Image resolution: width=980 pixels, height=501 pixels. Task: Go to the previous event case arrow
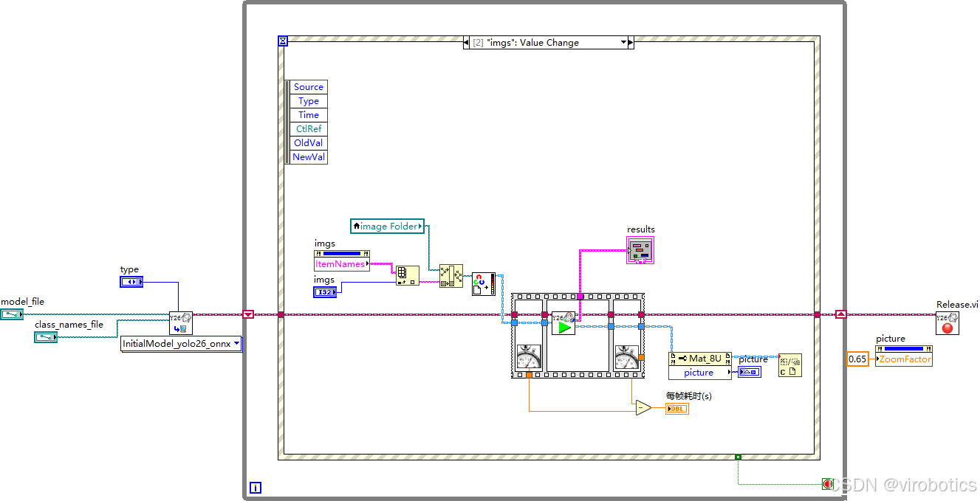coord(467,43)
